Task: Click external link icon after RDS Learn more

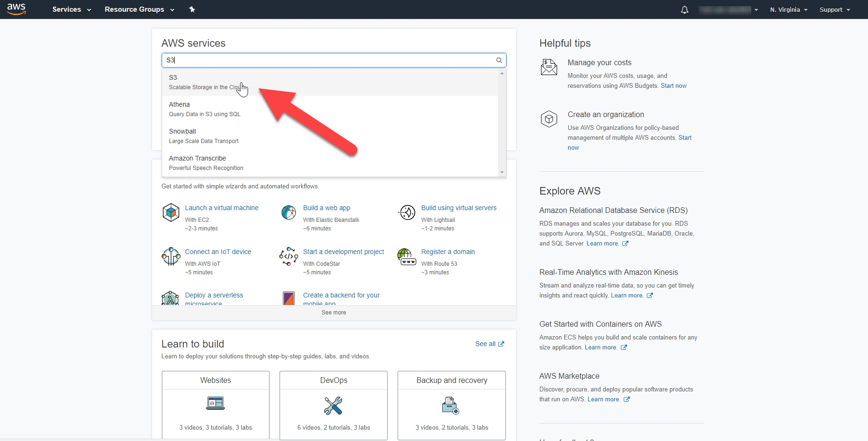Action: [x=625, y=244]
